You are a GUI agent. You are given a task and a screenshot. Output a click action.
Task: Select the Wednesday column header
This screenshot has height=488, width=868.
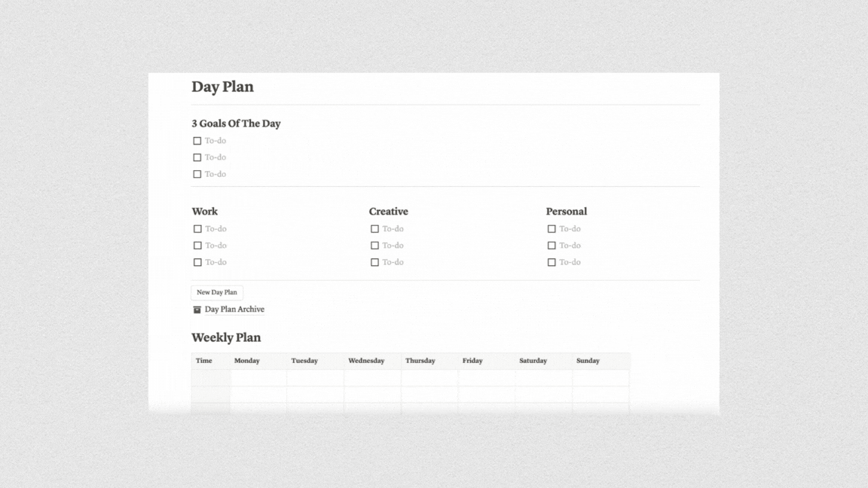click(x=372, y=361)
